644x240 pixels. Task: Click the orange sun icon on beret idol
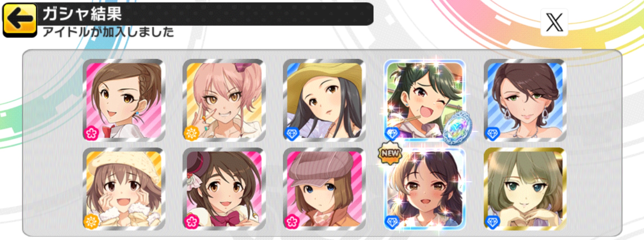click(91, 222)
